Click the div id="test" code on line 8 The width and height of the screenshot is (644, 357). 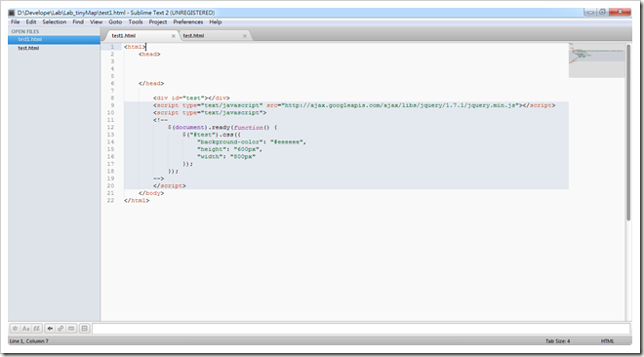pos(191,99)
